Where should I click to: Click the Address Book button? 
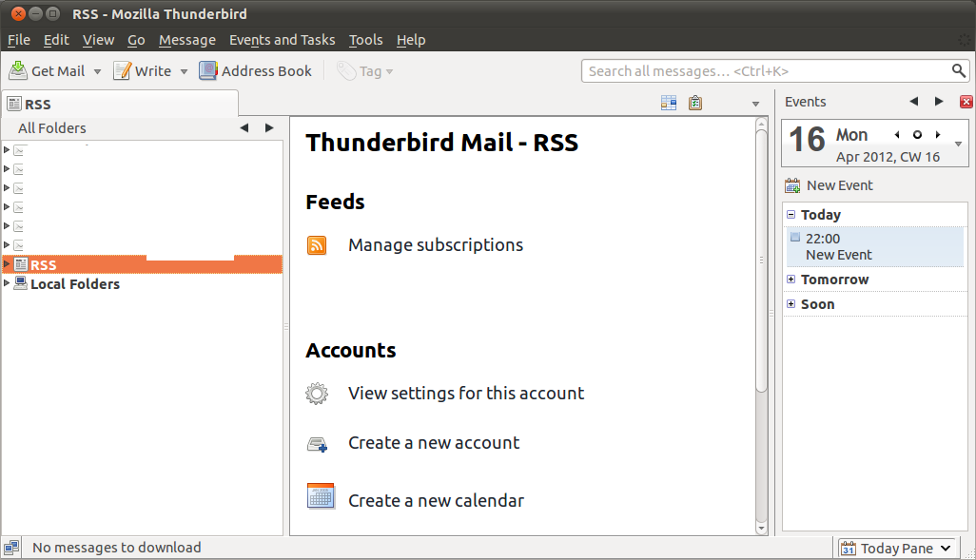[255, 71]
